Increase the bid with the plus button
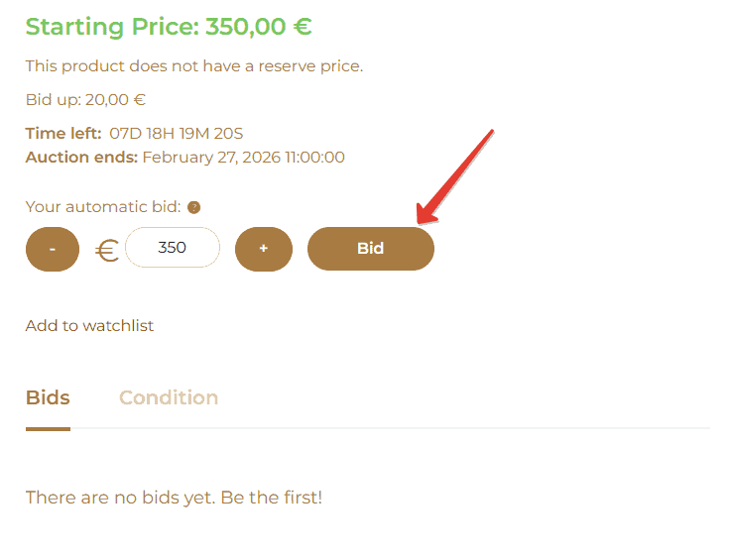The image size is (732, 560). pos(264,249)
